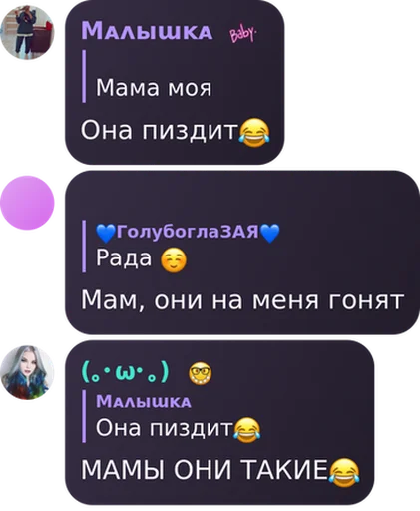The width and height of the screenshot is (420, 511).
Task: Click the Малышка username in first message
Action: (x=147, y=31)
